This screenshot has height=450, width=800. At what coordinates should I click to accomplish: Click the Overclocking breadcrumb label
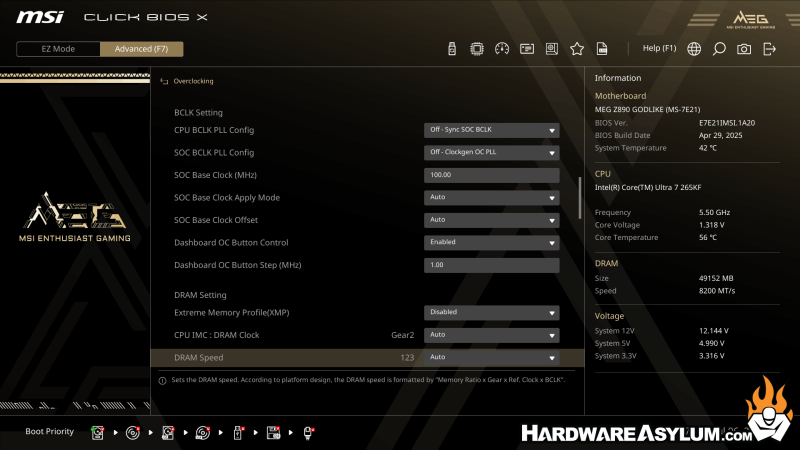point(193,81)
